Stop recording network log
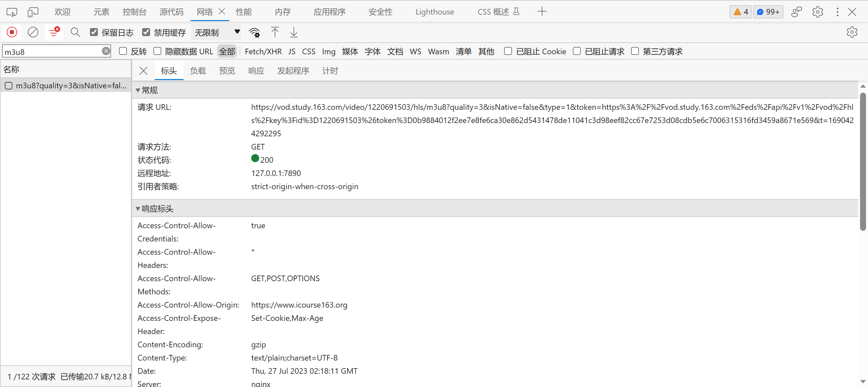The width and height of the screenshot is (868, 387). (12, 32)
